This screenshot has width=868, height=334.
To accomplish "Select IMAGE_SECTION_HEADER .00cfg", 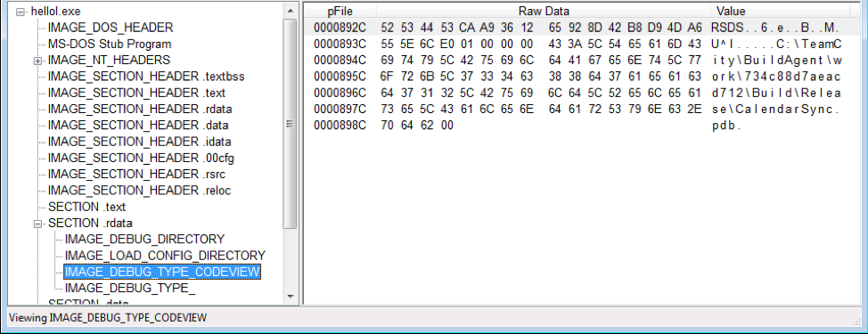I will [x=141, y=159].
